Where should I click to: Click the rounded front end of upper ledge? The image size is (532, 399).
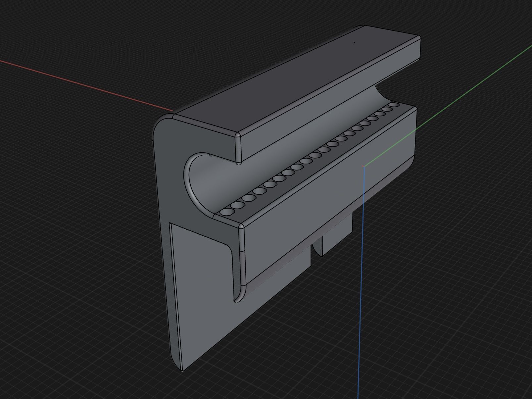[238, 148]
